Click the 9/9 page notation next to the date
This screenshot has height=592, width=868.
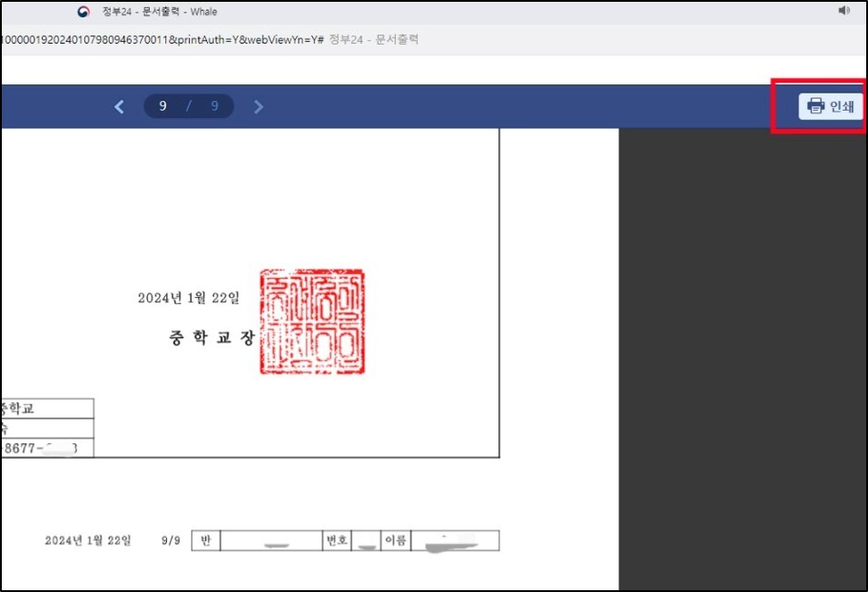click(x=169, y=540)
